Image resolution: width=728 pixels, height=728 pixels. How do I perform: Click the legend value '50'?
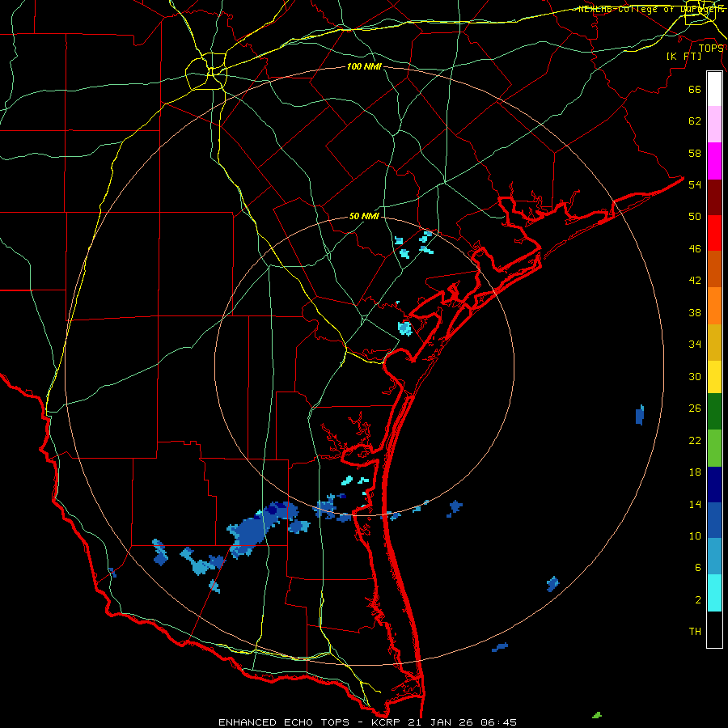pyautogui.click(x=695, y=216)
